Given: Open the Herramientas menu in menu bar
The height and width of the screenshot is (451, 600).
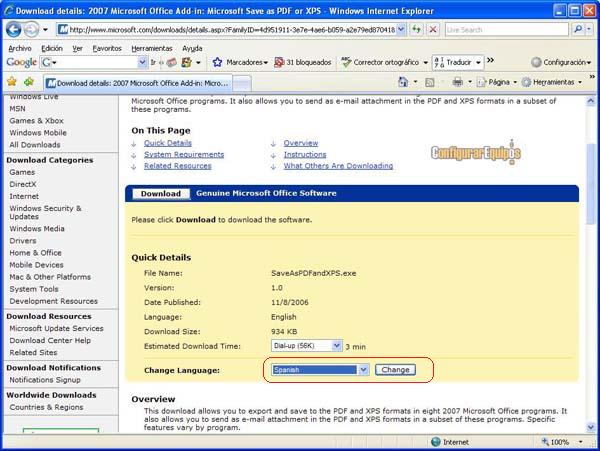Looking at the screenshot, I should pos(152,49).
